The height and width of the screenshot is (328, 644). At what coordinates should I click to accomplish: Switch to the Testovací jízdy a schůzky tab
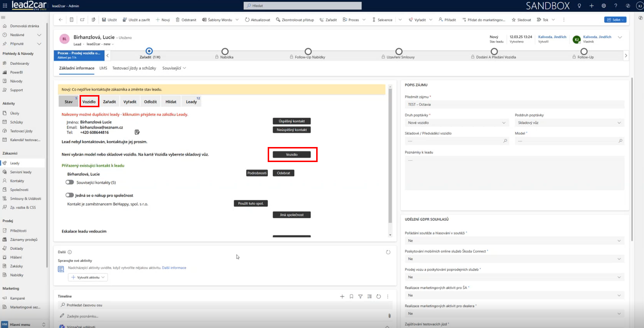tap(134, 68)
